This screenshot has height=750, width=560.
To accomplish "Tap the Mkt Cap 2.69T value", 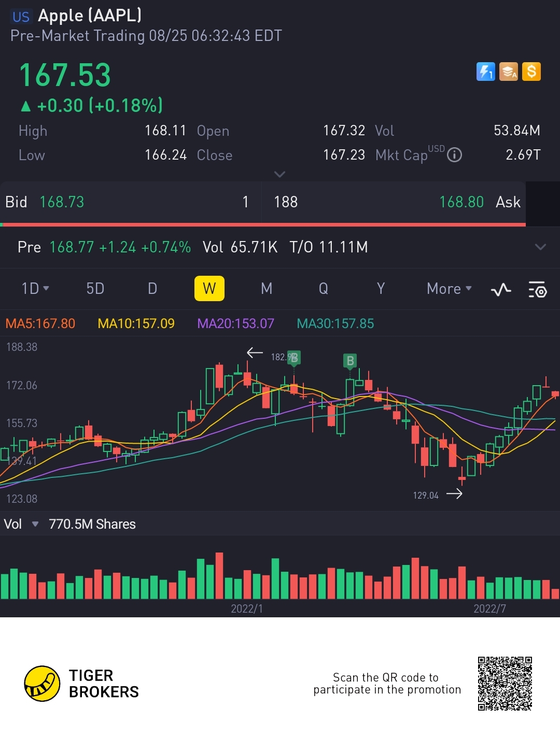I will point(523,155).
